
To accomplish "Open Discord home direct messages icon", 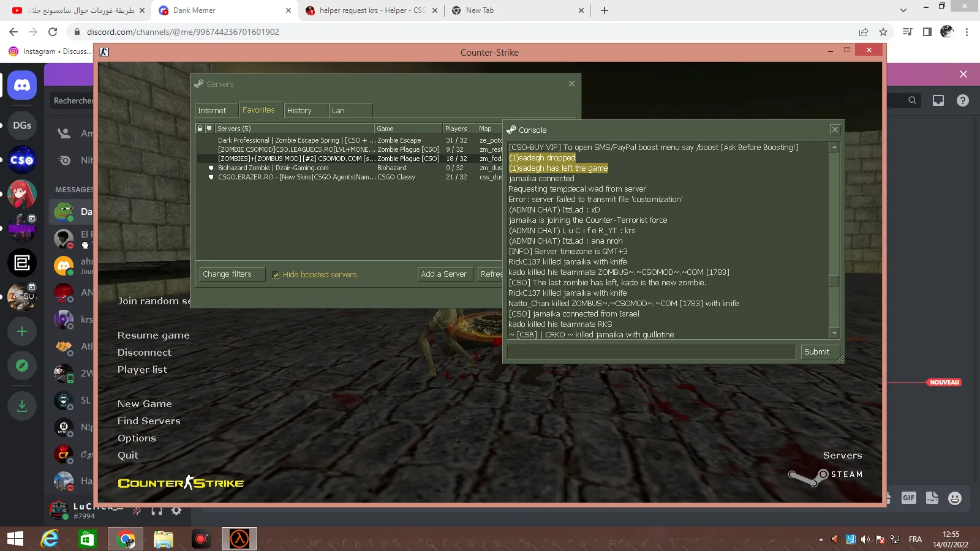I will click(x=22, y=86).
